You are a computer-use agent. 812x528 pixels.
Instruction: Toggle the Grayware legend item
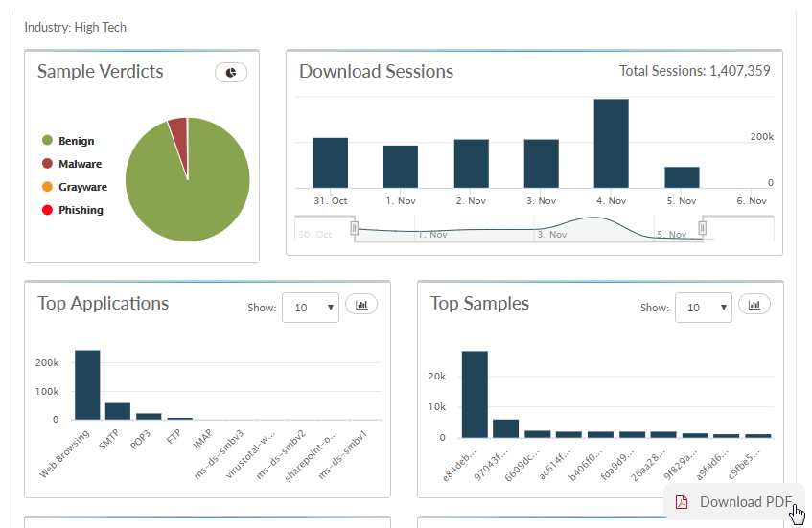81,187
